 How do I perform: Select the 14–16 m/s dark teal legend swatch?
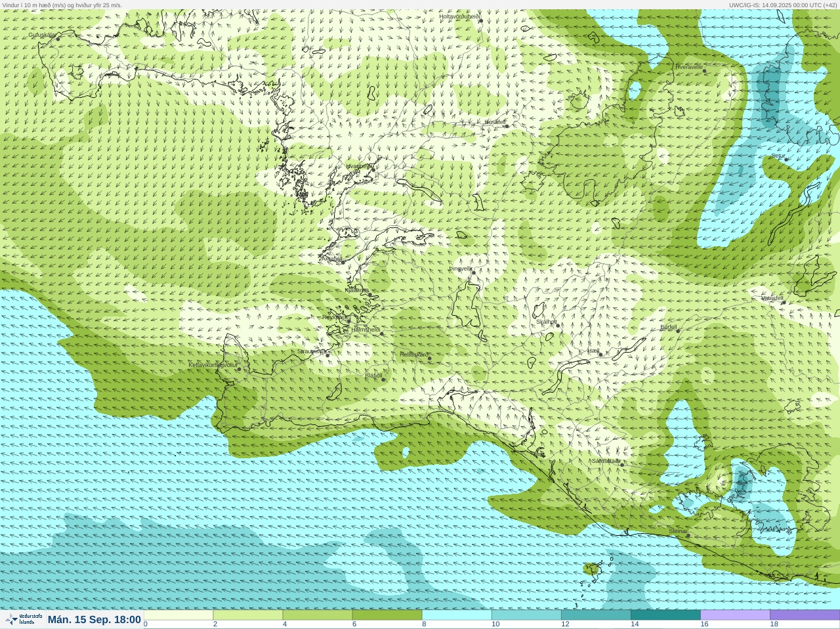(x=665, y=615)
